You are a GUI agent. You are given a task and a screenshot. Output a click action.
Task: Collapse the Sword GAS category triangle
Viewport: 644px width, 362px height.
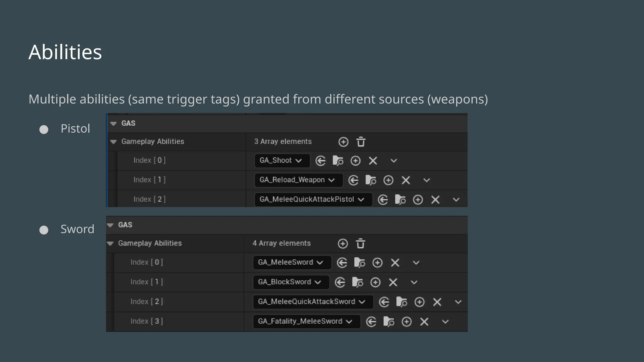click(x=110, y=225)
